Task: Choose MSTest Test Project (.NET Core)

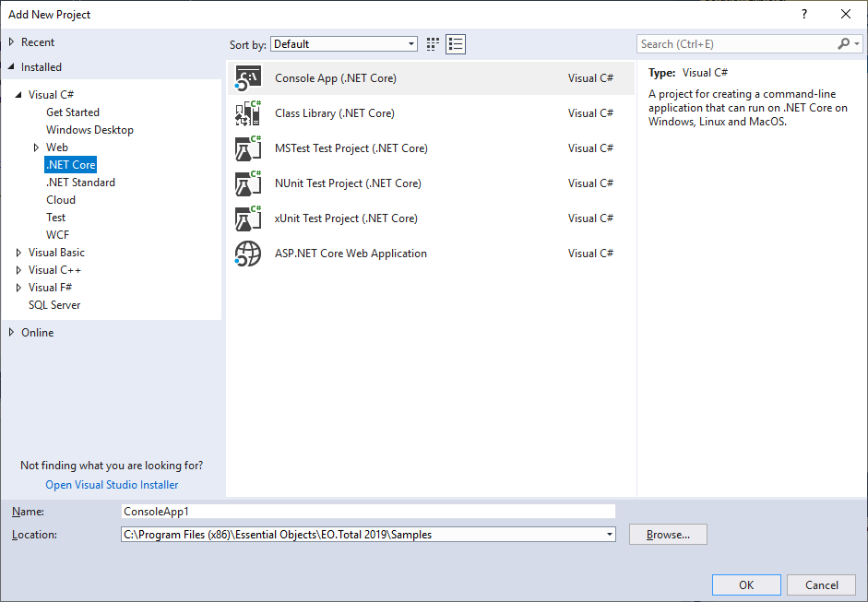Action: tap(431, 148)
